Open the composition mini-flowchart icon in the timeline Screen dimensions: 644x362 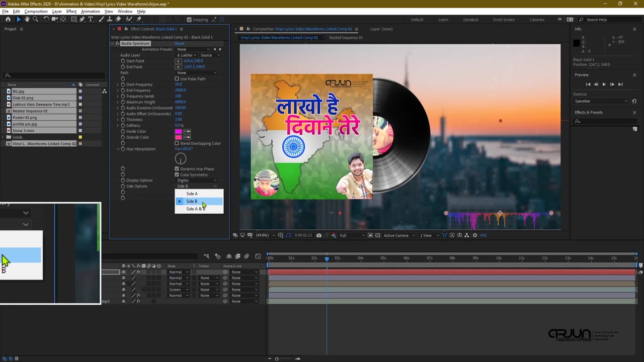[206, 256]
